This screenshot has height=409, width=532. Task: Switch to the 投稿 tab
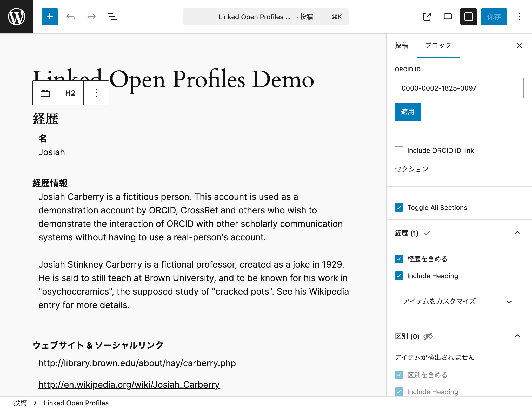pyautogui.click(x=402, y=46)
